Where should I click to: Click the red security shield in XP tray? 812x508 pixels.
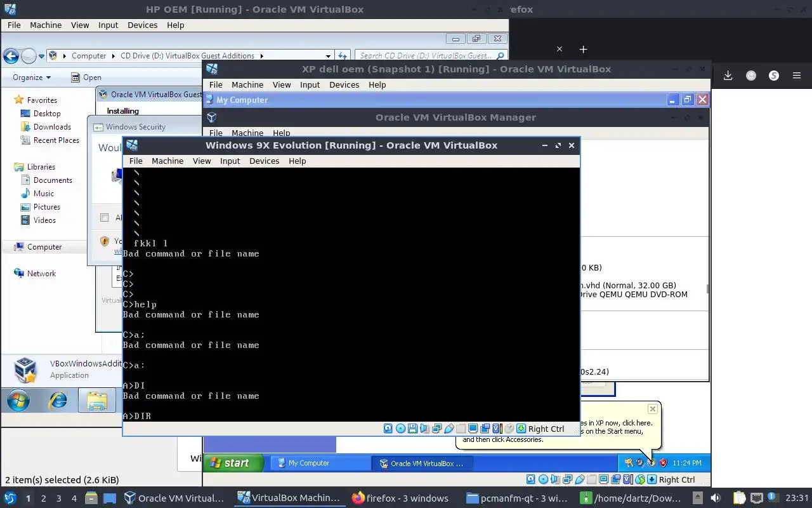tap(663, 463)
